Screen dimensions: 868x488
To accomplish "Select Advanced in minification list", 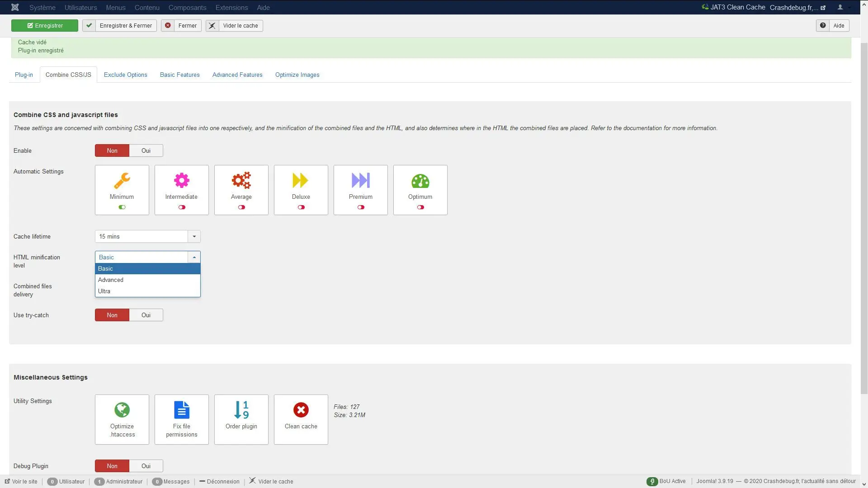I will click(147, 280).
